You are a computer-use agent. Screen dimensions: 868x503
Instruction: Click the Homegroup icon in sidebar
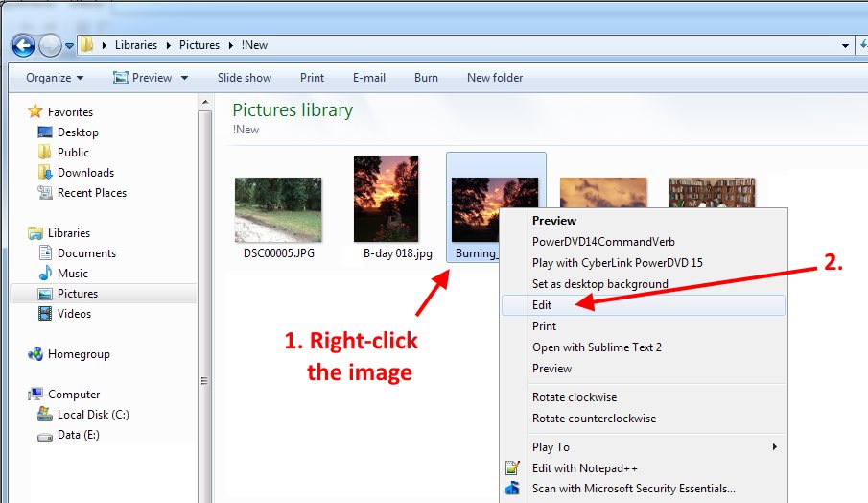pyautogui.click(x=35, y=354)
